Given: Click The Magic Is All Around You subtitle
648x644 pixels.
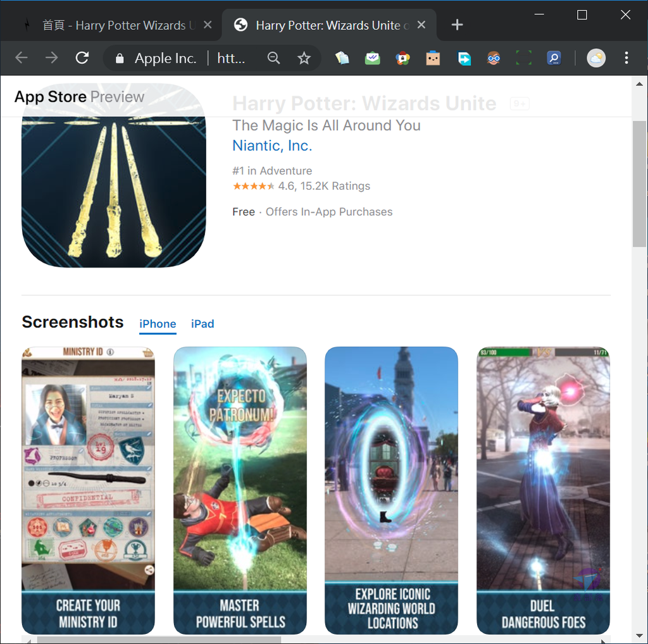Looking at the screenshot, I should click(x=327, y=125).
